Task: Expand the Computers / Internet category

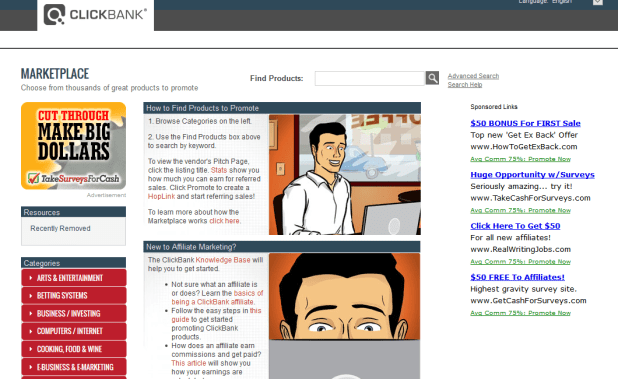Action: (74, 331)
